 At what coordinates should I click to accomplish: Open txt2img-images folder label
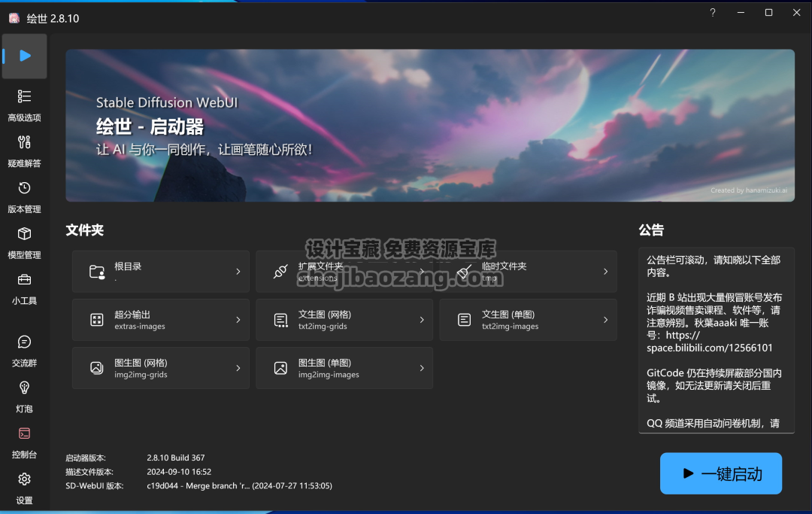click(510, 327)
